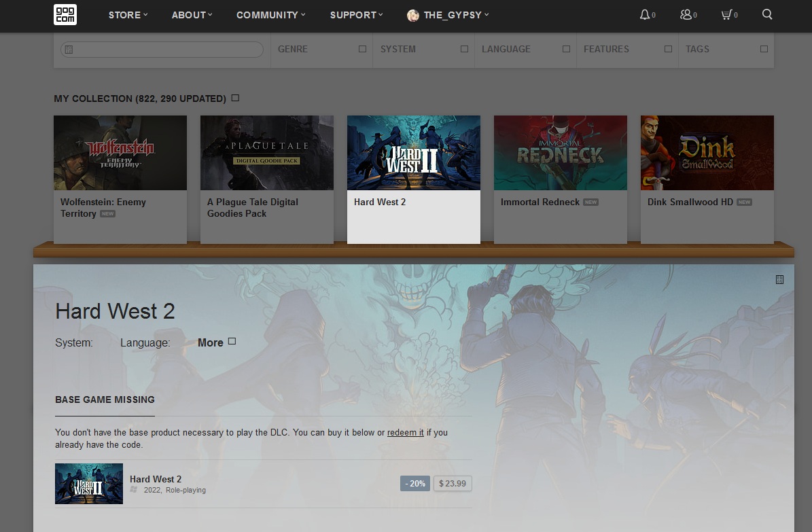This screenshot has width=812, height=532.
Task: Focus the collection search field
Action: click(162, 49)
